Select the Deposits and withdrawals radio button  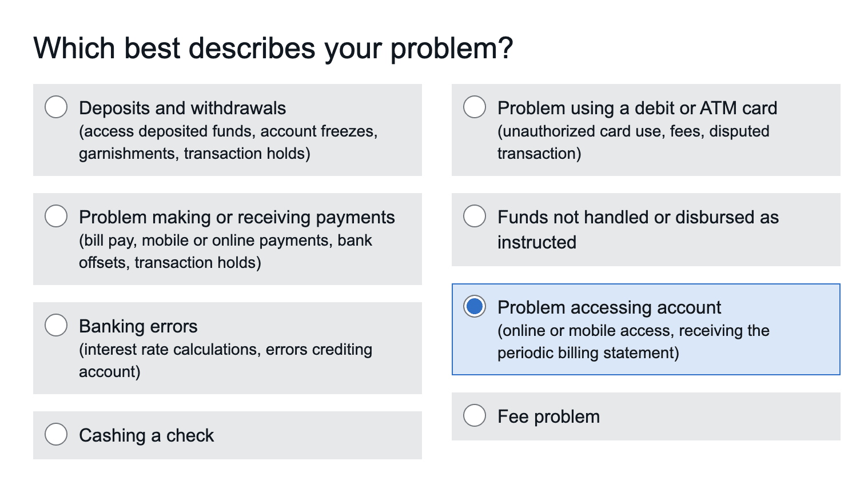pyautogui.click(x=56, y=107)
